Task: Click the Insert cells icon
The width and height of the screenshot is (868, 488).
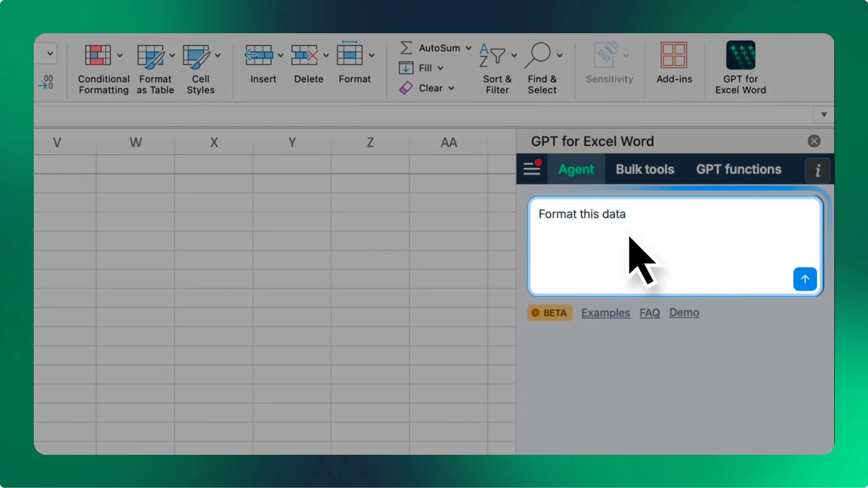Action: click(259, 55)
